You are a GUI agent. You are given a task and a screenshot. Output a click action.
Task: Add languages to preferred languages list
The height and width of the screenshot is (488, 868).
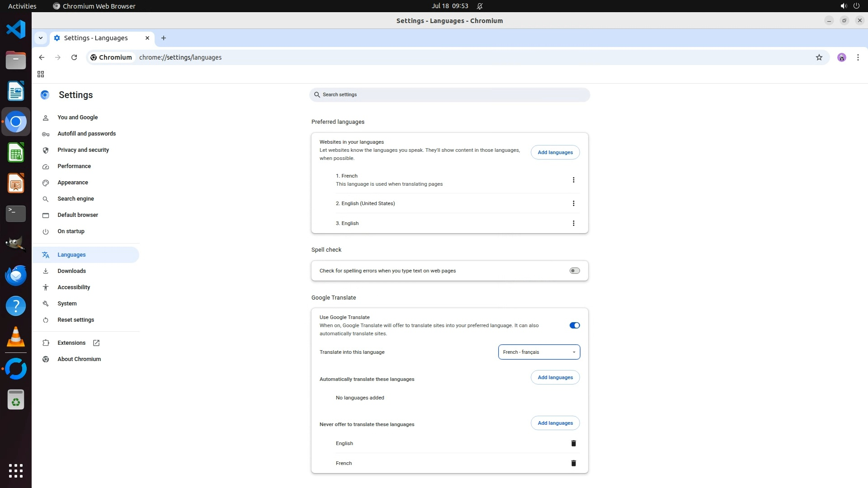[555, 152]
